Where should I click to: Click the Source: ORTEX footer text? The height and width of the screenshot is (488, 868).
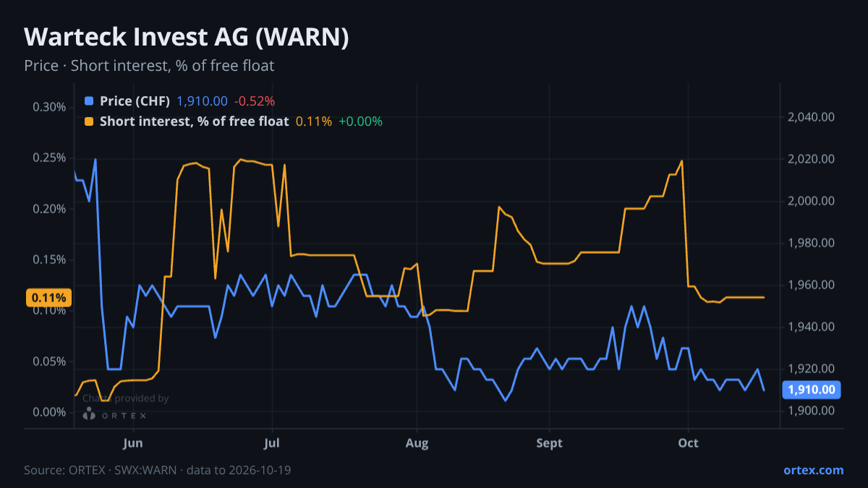157,471
